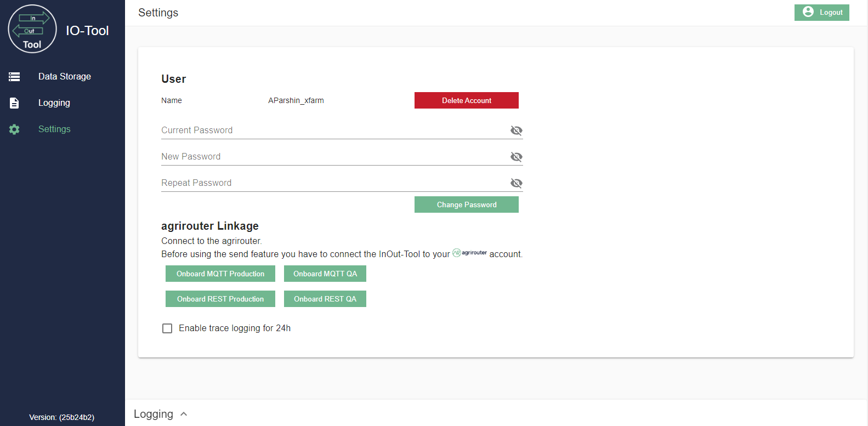Image resolution: width=868 pixels, height=426 pixels.
Task: Click Onboard REST Production button
Action: [x=220, y=299]
